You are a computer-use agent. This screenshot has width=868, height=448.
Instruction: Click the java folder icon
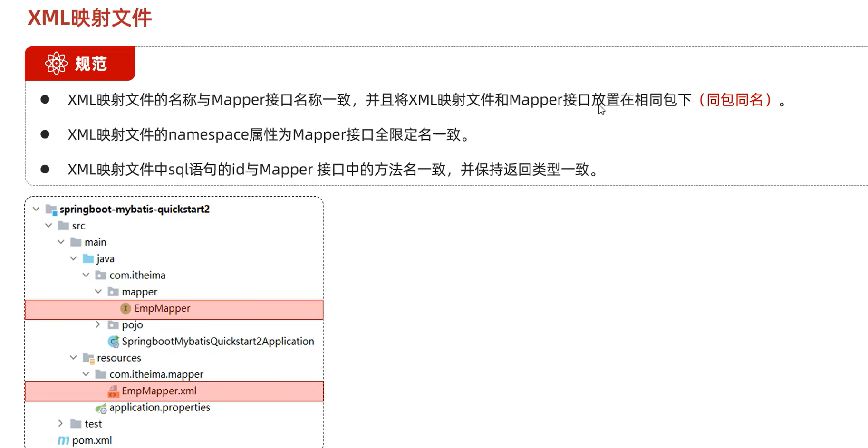coord(88,258)
